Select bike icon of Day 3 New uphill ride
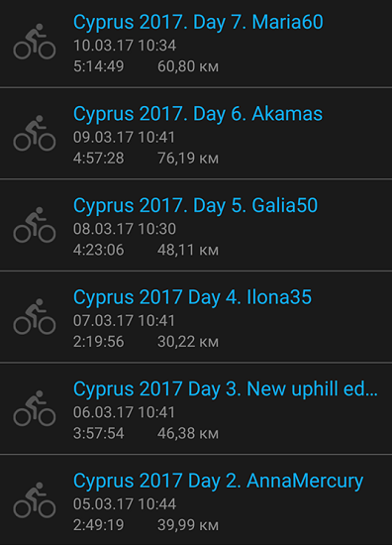Image resolution: width=392 pixels, height=545 pixels. pyautogui.click(x=35, y=408)
